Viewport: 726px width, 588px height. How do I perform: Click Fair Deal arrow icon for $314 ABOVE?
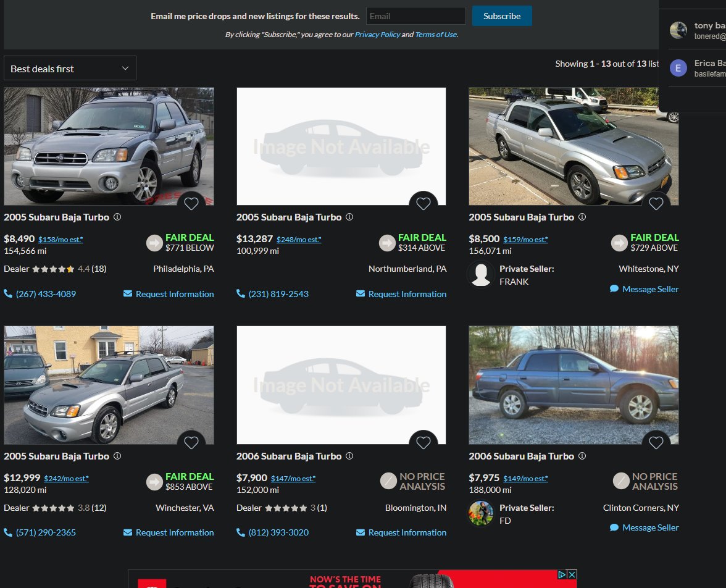point(387,243)
